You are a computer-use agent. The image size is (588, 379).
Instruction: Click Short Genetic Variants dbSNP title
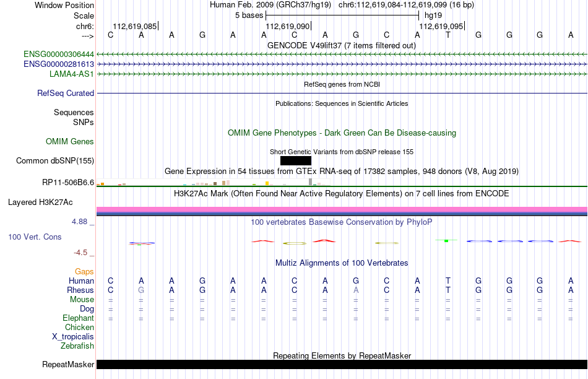342,152
